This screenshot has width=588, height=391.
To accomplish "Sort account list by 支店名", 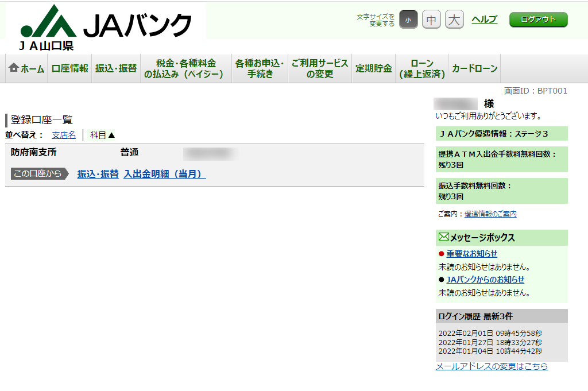I will click(64, 135).
